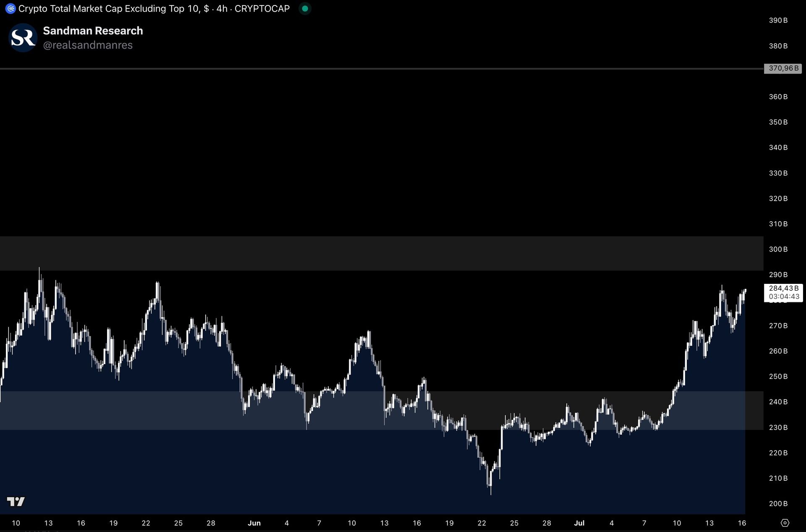Click the current price label 284,43 B
Viewport: 806px width, 532px height.
point(783,288)
